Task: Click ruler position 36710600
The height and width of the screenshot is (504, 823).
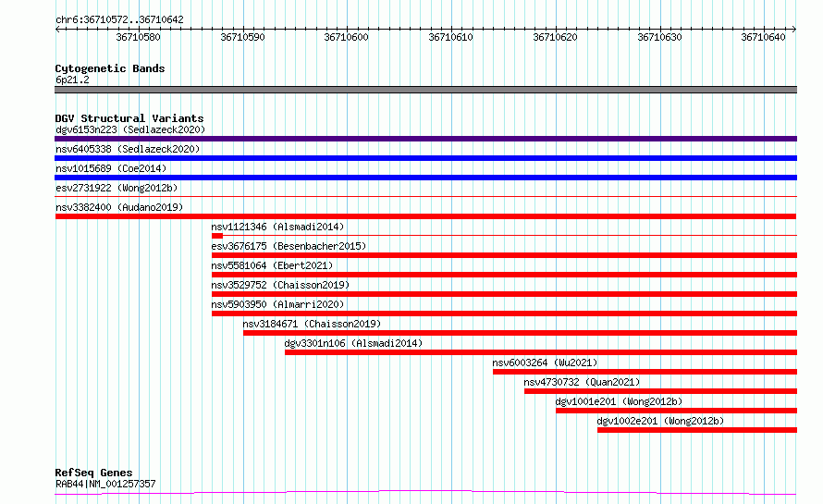Action: pos(347,37)
